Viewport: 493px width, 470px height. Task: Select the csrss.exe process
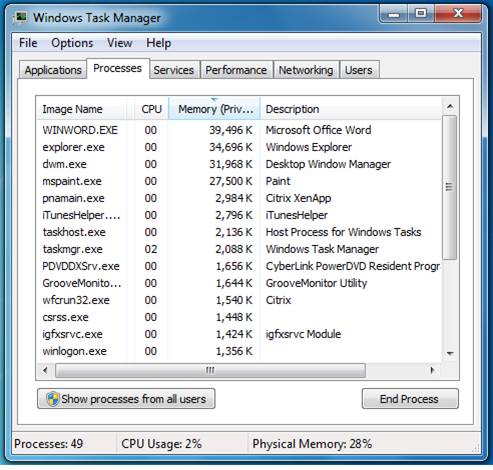coord(239,317)
